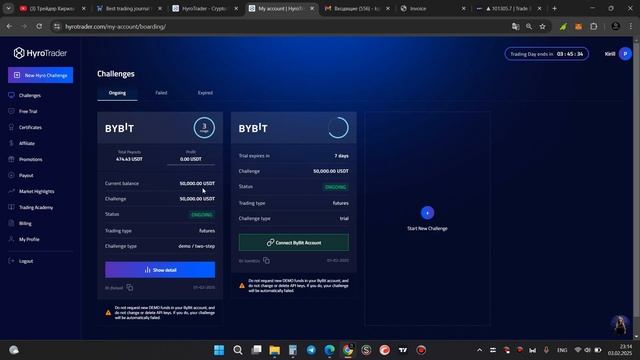The height and width of the screenshot is (360, 640).
Task: Open the chat support avatar widget
Action: click(620, 325)
